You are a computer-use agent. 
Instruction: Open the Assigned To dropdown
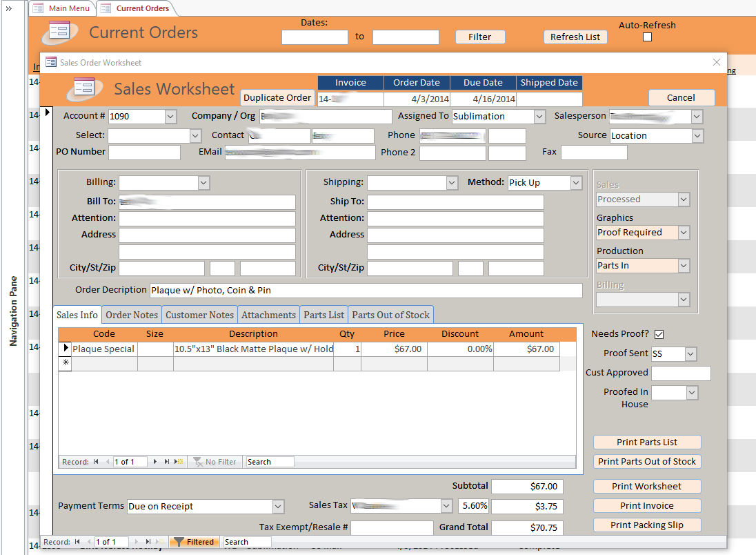point(539,117)
